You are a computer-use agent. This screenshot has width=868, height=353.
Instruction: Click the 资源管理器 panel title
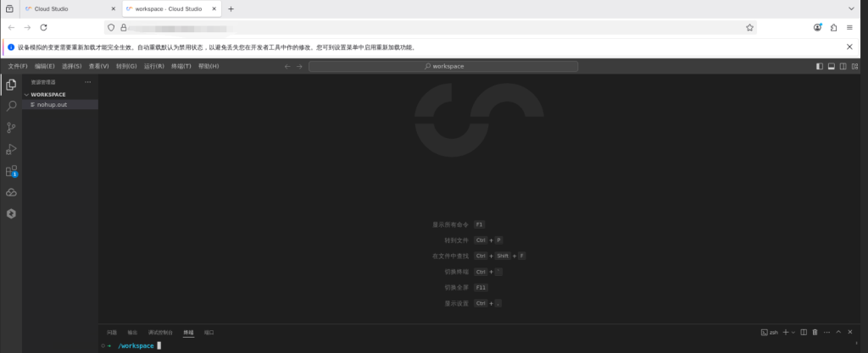[x=43, y=82]
